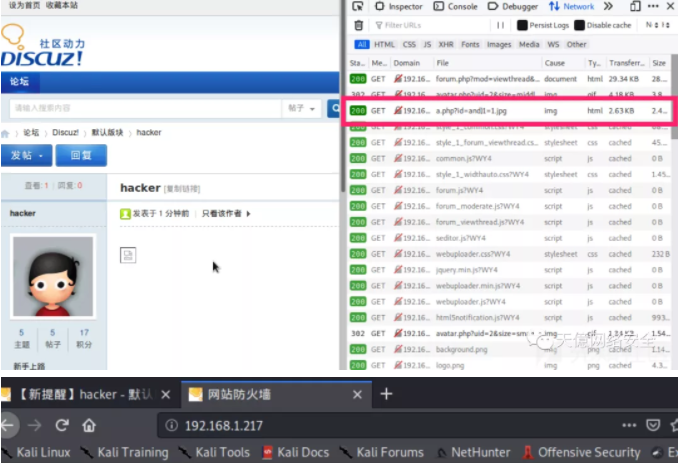The image size is (678, 463).
Task: Click the Filter URLs input field
Action: [x=430, y=26]
